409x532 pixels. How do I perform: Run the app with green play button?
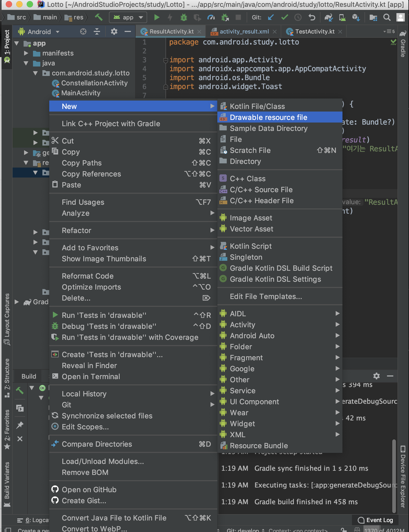coord(157,18)
